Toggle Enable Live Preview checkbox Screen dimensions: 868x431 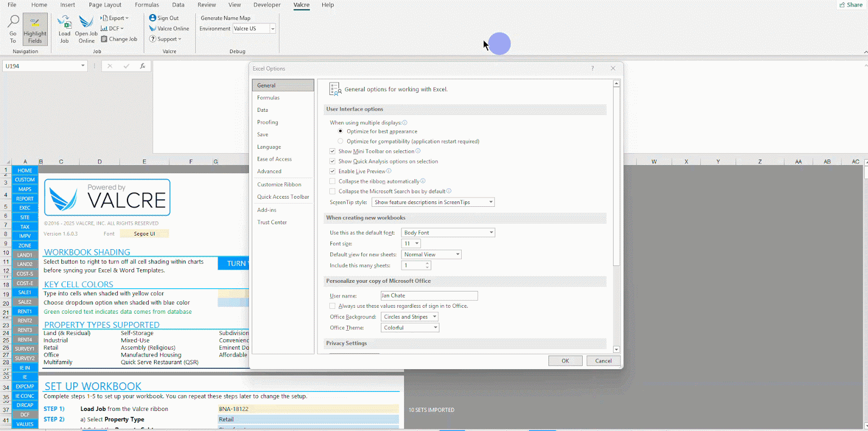(333, 171)
